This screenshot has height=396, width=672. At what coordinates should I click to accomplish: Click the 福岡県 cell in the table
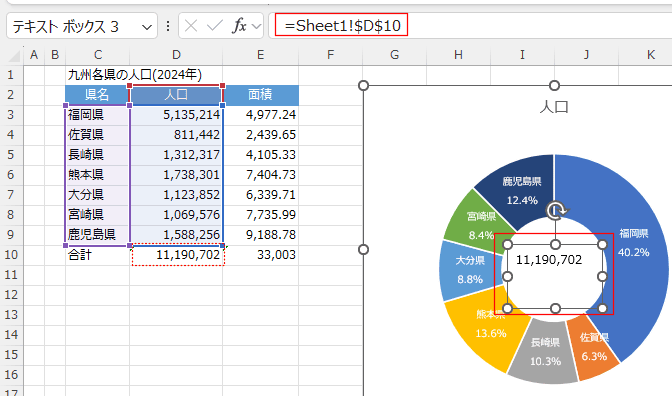pos(97,115)
